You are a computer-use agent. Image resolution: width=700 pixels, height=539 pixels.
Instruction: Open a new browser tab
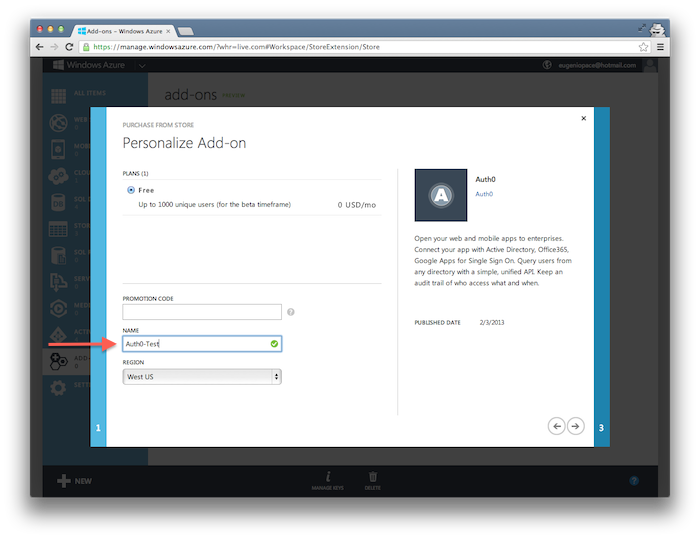click(185, 31)
